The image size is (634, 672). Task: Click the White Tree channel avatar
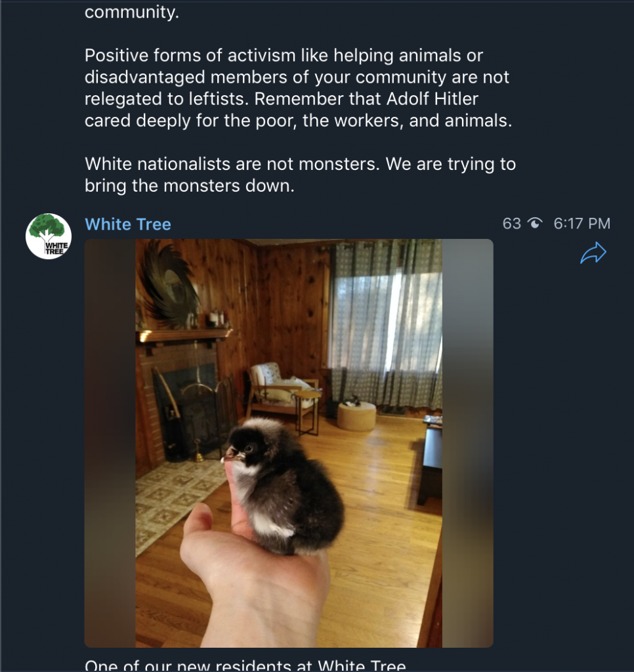click(49, 236)
